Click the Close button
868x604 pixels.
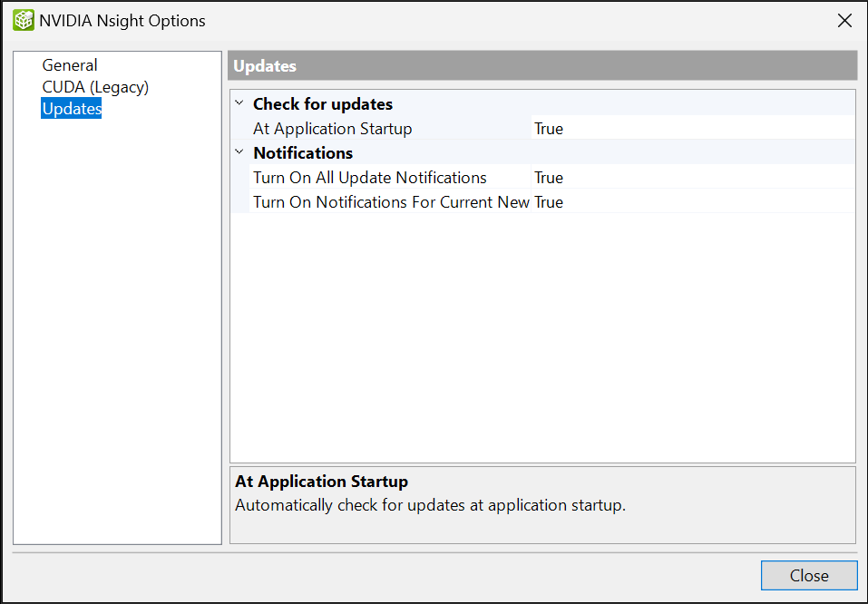tap(809, 576)
